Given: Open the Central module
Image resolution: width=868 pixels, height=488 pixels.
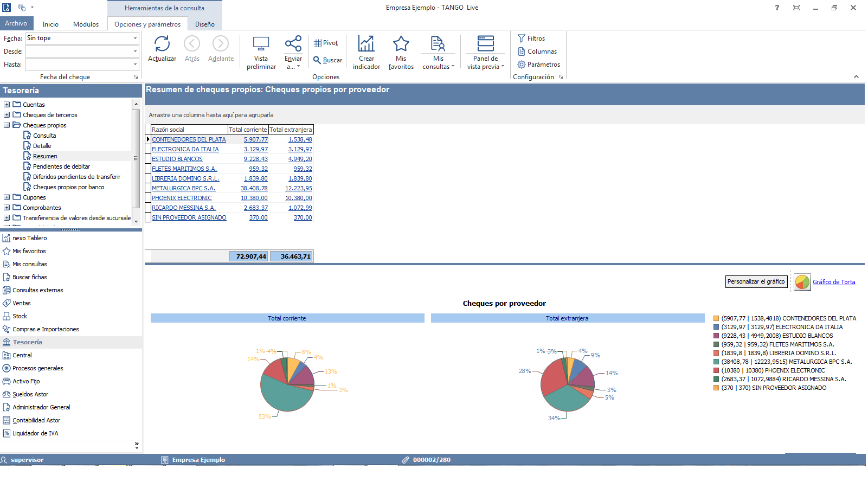Looking at the screenshot, I should click(17, 355).
